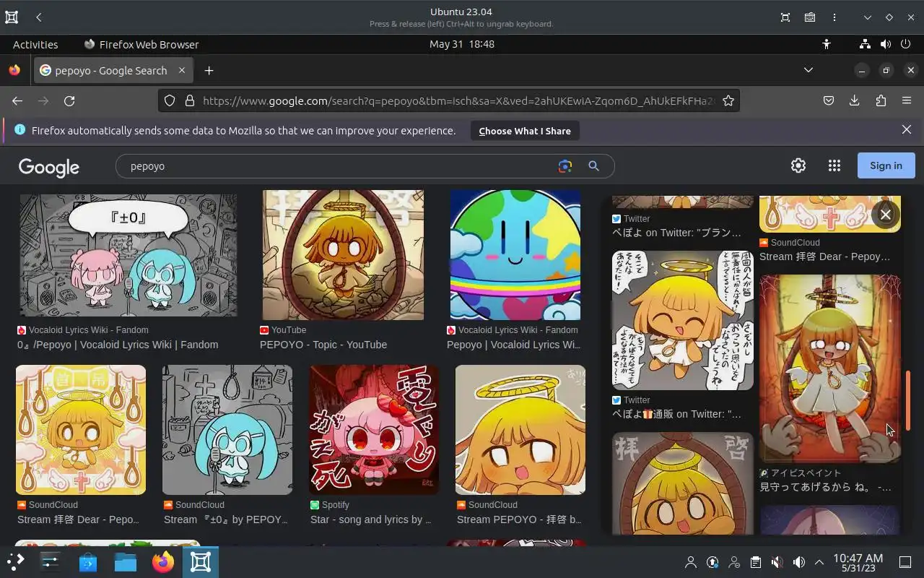Open the Firefox extensions puzzle icon

pyautogui.click(x=881, y=101)
